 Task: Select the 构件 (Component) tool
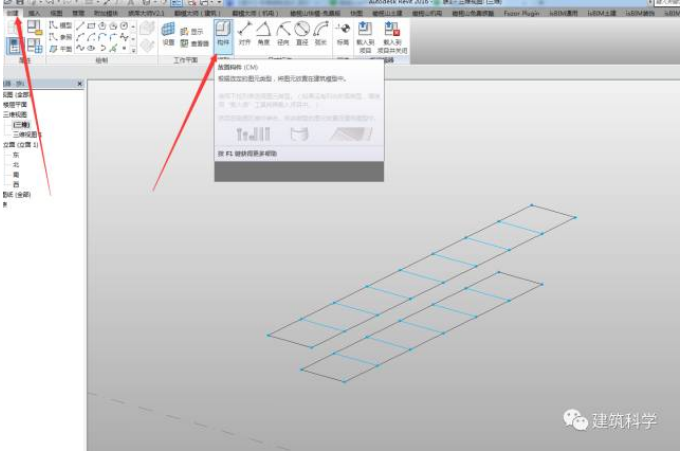tap(223, 35)
